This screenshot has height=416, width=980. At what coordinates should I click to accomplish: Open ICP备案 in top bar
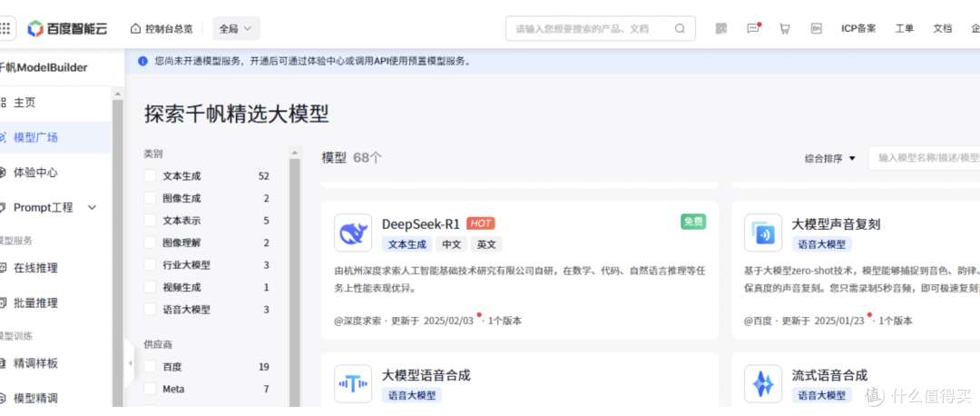coord(858,29)
